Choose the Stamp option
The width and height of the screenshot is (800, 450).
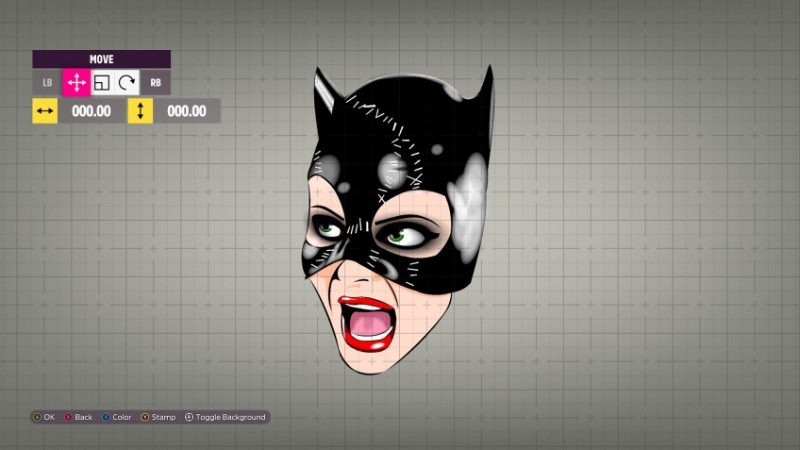tap(163, 417)
